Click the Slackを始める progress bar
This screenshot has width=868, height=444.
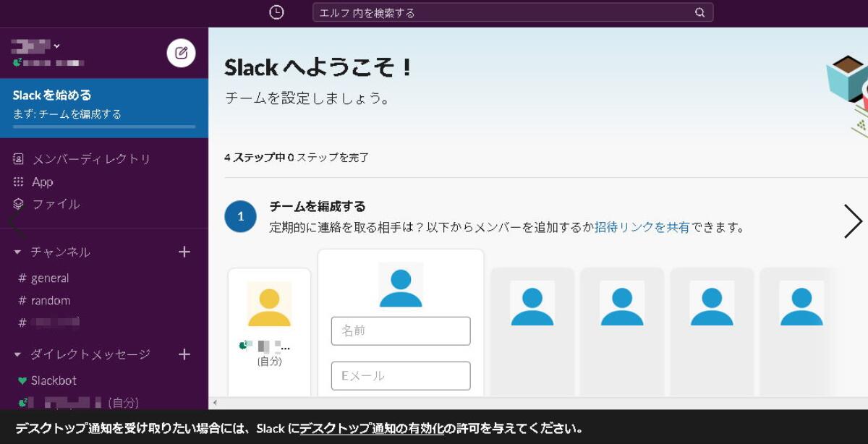(104, 127)
